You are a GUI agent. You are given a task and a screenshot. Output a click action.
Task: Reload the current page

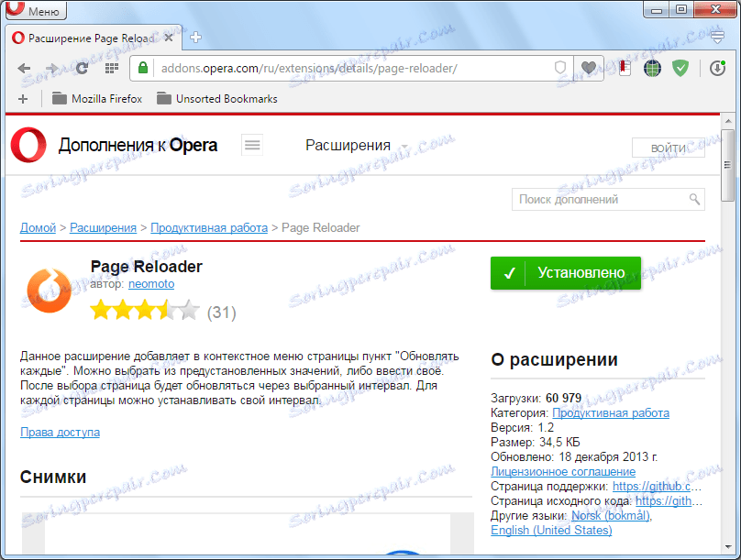tap(82, 69)
